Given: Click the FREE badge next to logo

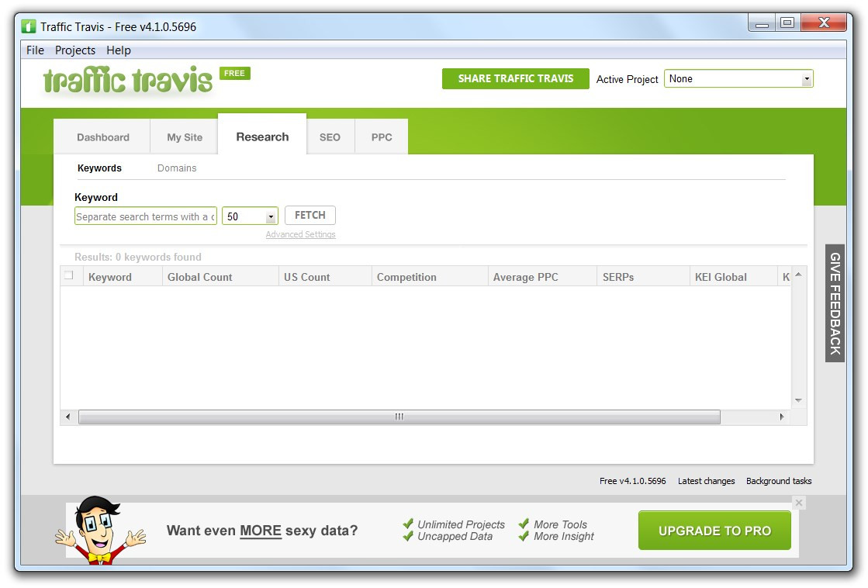Looking at the screenshot, I should tap(235, 73).
